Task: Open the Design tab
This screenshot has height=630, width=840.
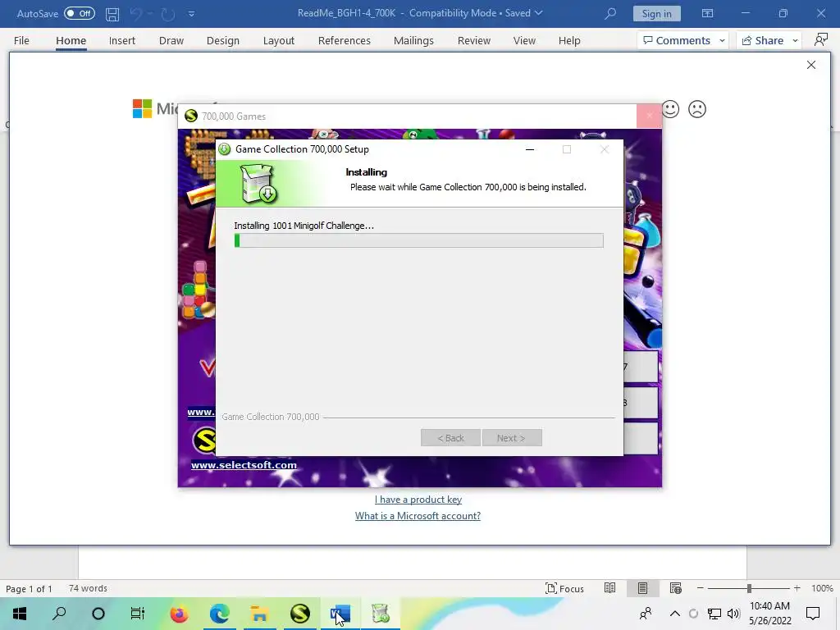Action: click(x=223, y=41)
